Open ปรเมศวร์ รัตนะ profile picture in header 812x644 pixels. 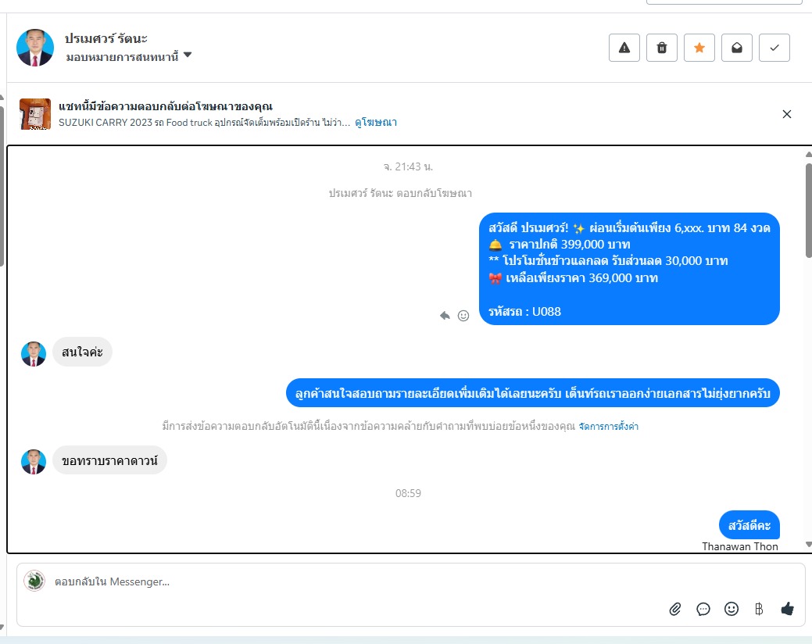(x=35, y=48)
